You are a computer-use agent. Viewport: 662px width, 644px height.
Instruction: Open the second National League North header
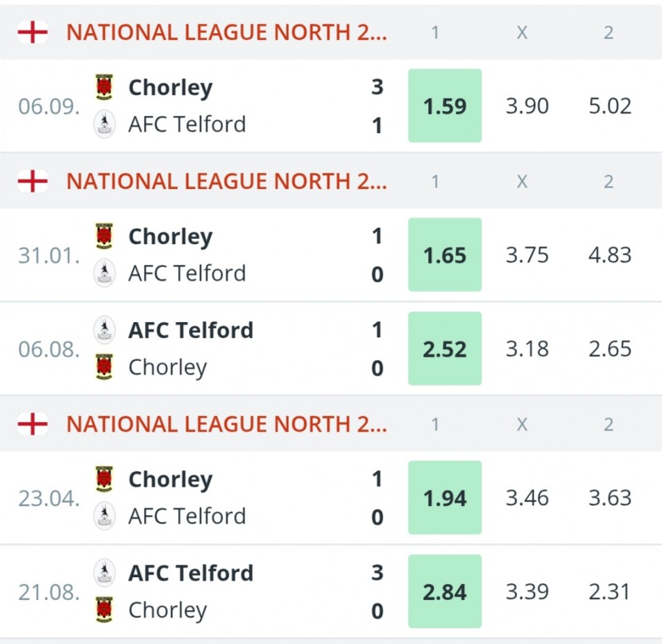[226, 181]
